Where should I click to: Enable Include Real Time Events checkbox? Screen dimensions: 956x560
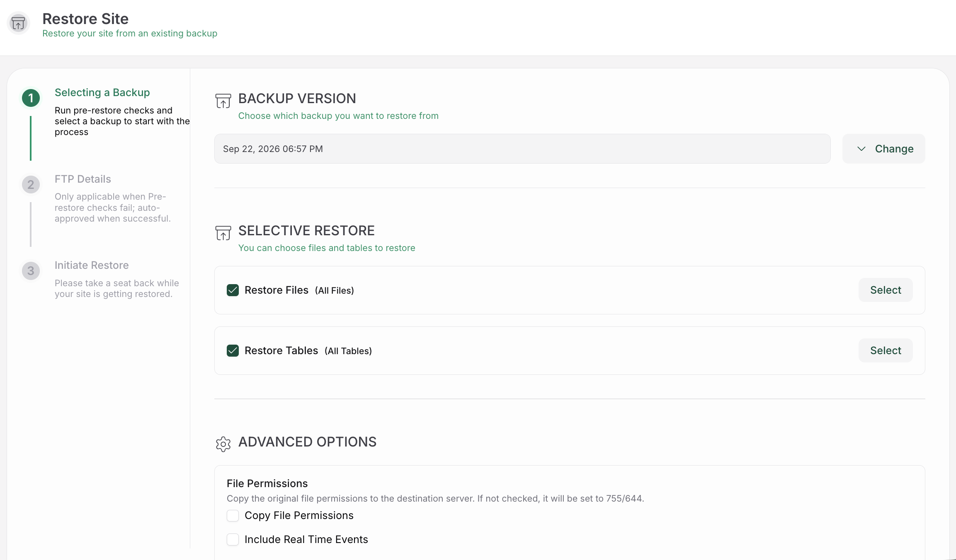(x=233, y=539)
